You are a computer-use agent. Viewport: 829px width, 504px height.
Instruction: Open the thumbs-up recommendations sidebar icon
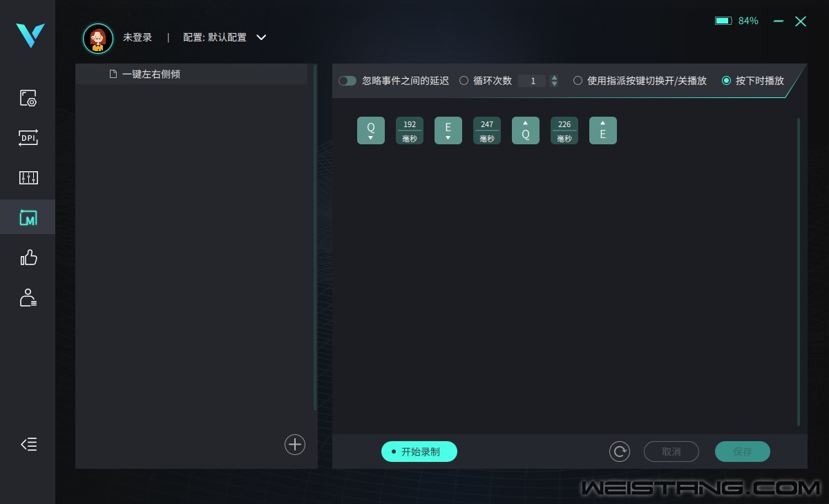(x=28, y=258)
